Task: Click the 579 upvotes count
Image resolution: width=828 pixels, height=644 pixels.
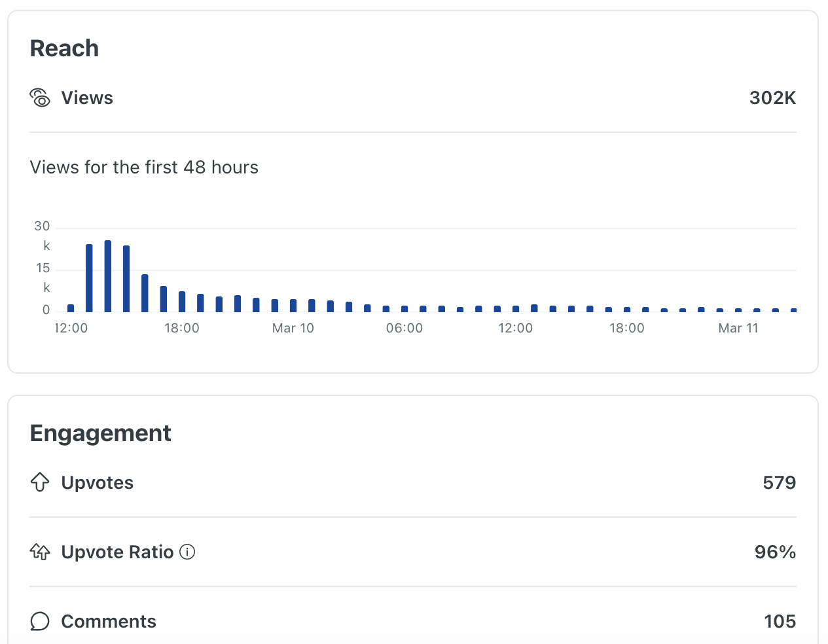Action: coord(779,482)
